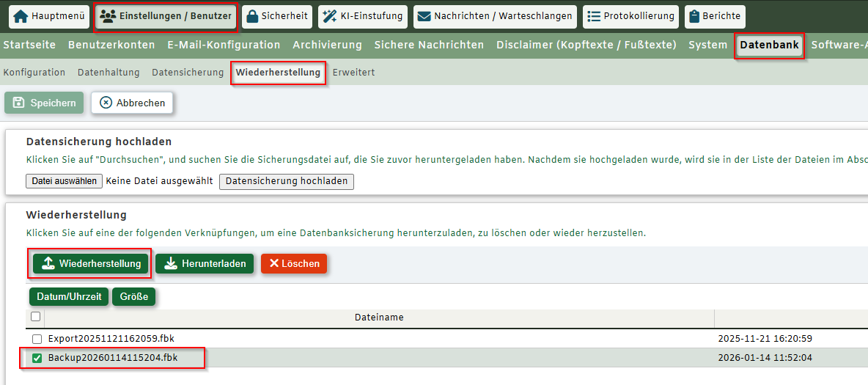868x385 pixels.
Task: Click the Sicherheit padlock icon
Action: pos(251,16)
